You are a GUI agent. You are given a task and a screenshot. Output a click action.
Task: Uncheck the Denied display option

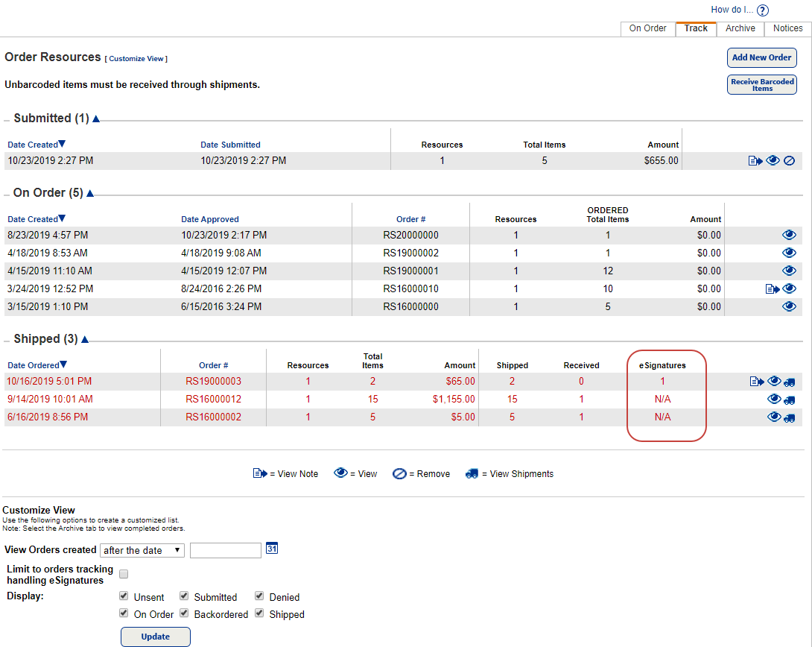tap(259, 596)
